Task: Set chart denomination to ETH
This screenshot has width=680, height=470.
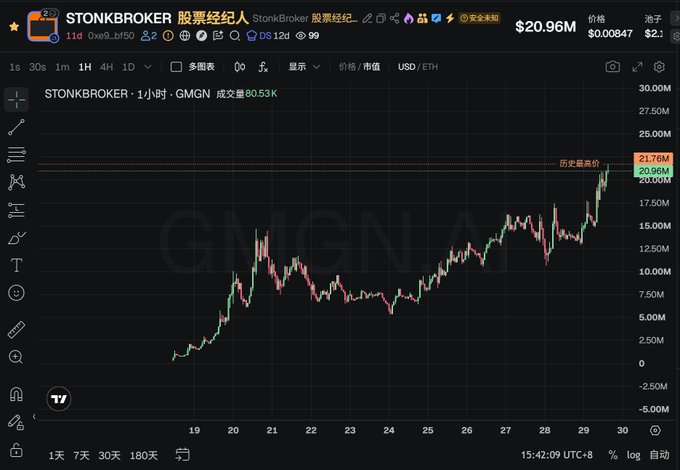Action: click(x=430, y=67)
